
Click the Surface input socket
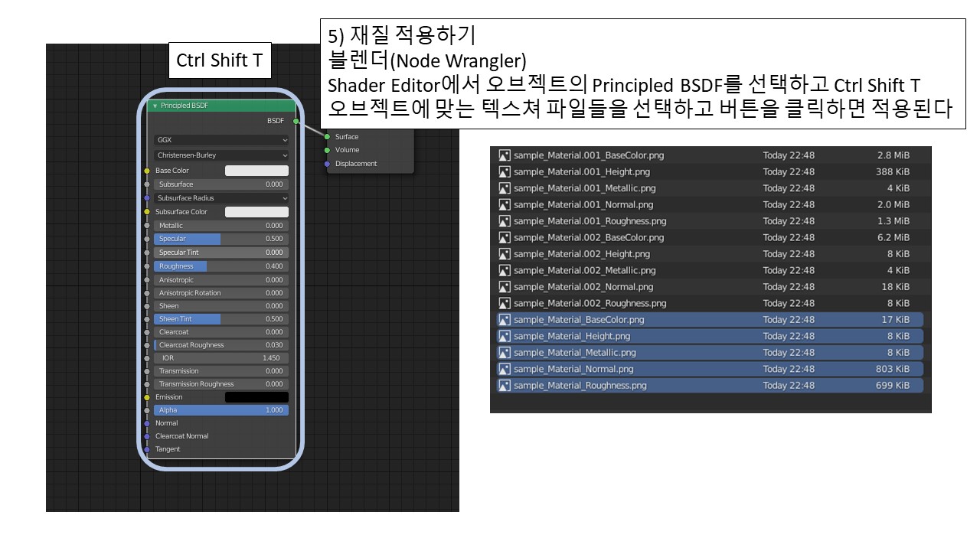[328, 137]
